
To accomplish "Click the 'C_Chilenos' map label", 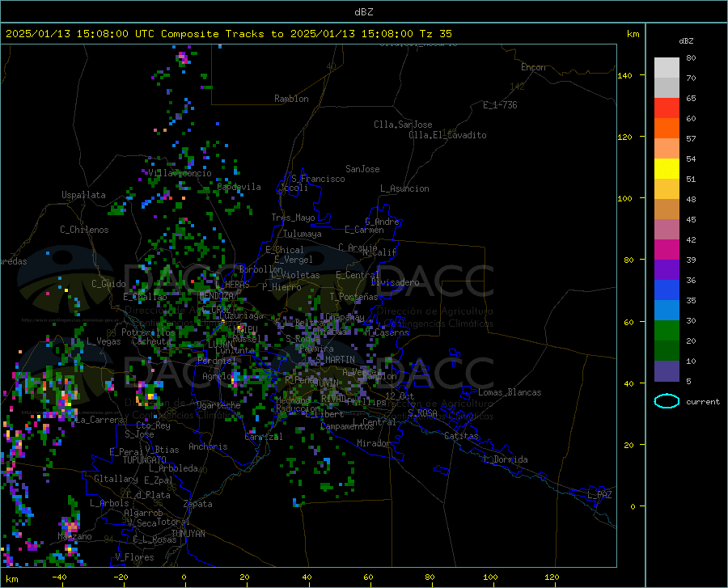I will [x=84, y=230].
